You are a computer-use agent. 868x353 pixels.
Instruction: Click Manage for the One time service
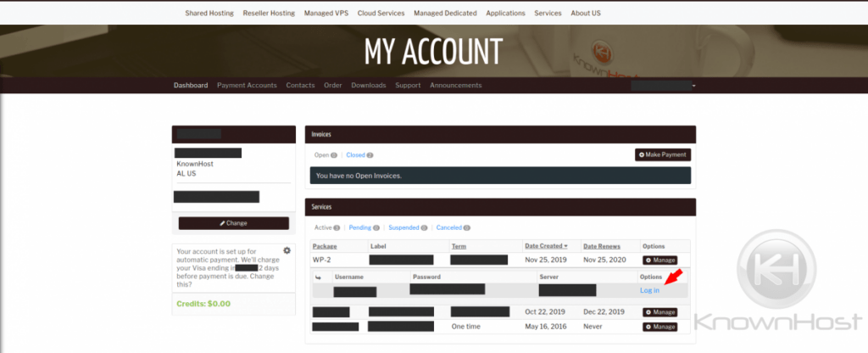pyautogui.click(x=659, y=327)
